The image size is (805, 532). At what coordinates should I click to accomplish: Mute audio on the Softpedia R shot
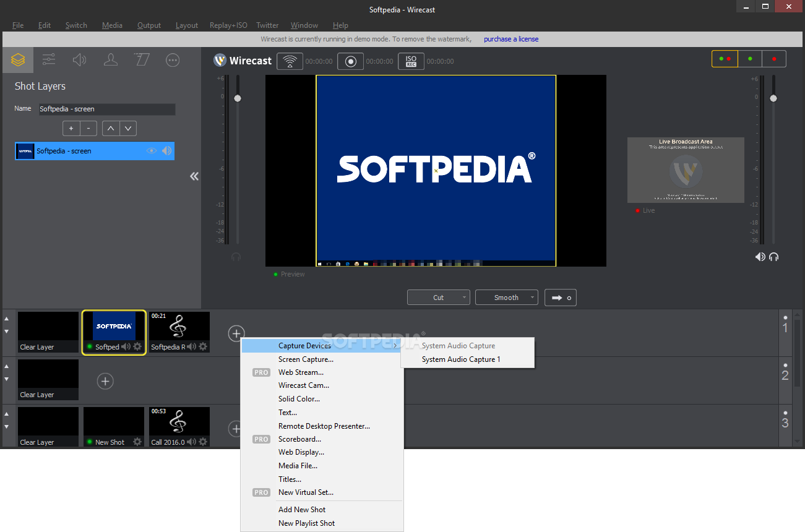click(192, 347)
